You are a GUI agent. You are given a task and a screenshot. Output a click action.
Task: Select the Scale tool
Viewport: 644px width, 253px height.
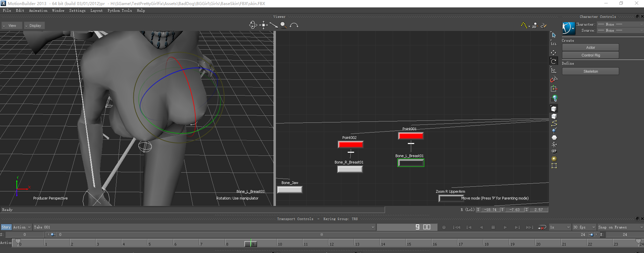[x=554, y=70]
